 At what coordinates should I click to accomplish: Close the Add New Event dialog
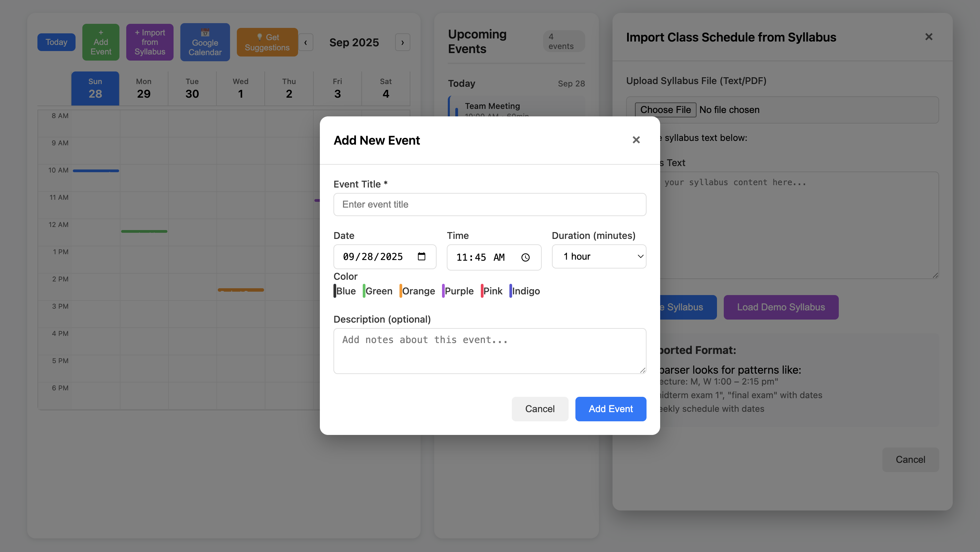[636, 140]
